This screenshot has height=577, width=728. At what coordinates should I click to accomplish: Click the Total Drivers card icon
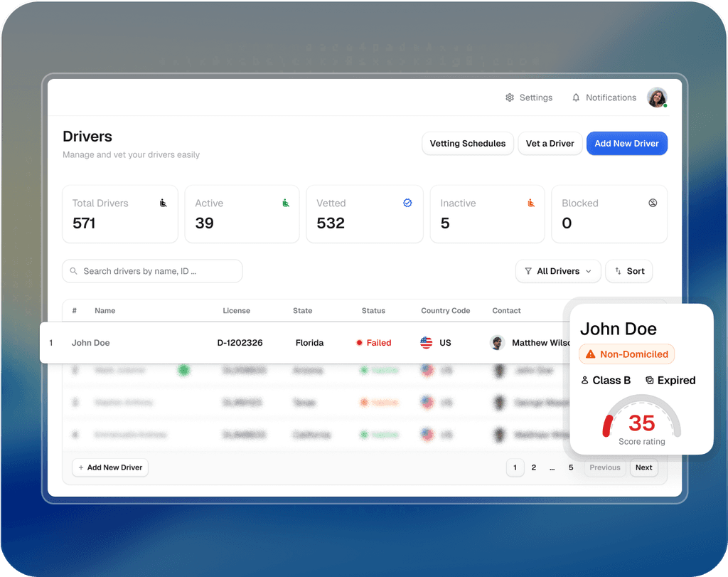(162, 203)
